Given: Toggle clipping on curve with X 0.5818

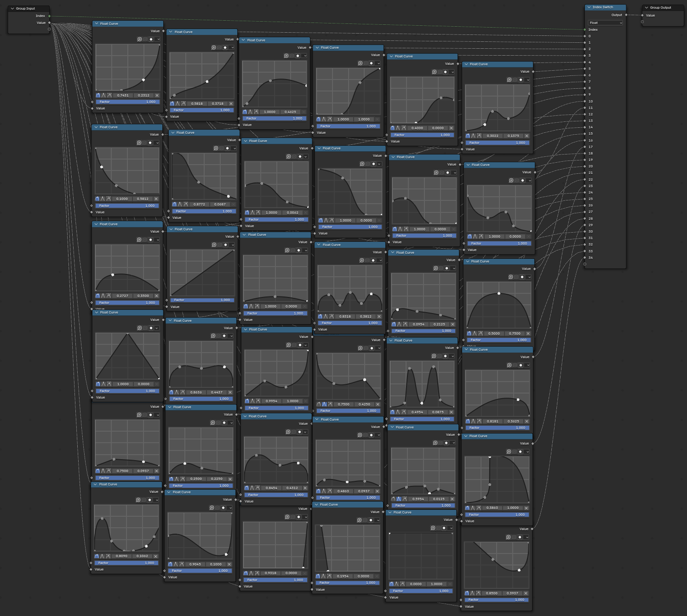Looking at the screenshot, I should (225, 47).
